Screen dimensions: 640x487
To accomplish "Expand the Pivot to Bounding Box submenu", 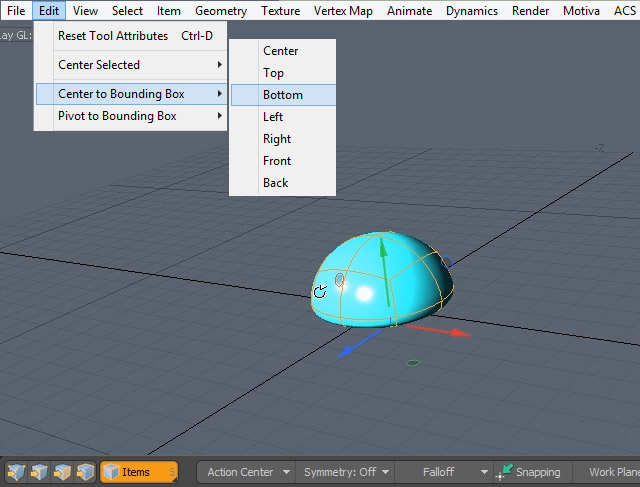I will pos(131,116).
